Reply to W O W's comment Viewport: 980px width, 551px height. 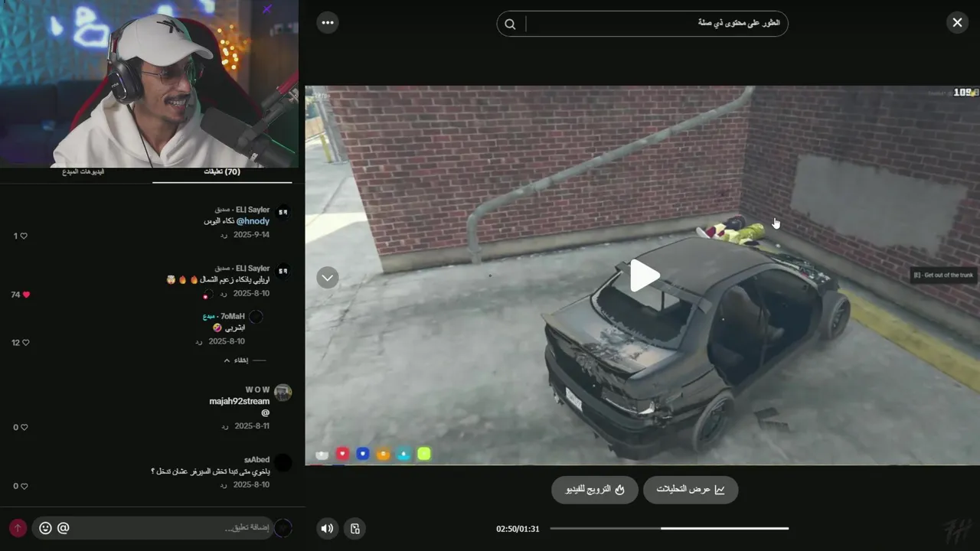[x=224, y=426]
